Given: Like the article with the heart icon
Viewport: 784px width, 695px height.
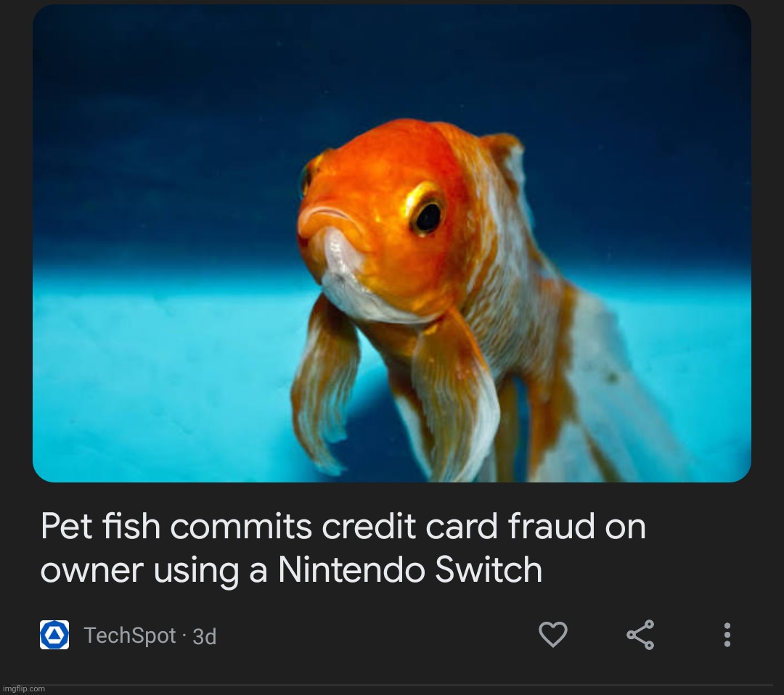Looking at the screenshot, I should coord(553,635).
